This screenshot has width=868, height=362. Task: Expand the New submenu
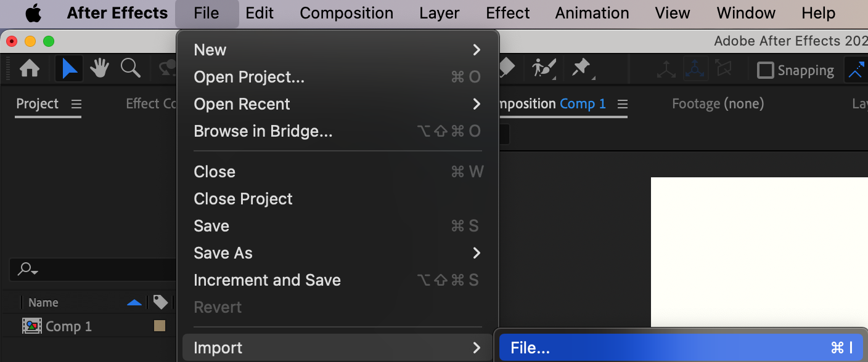337,50
